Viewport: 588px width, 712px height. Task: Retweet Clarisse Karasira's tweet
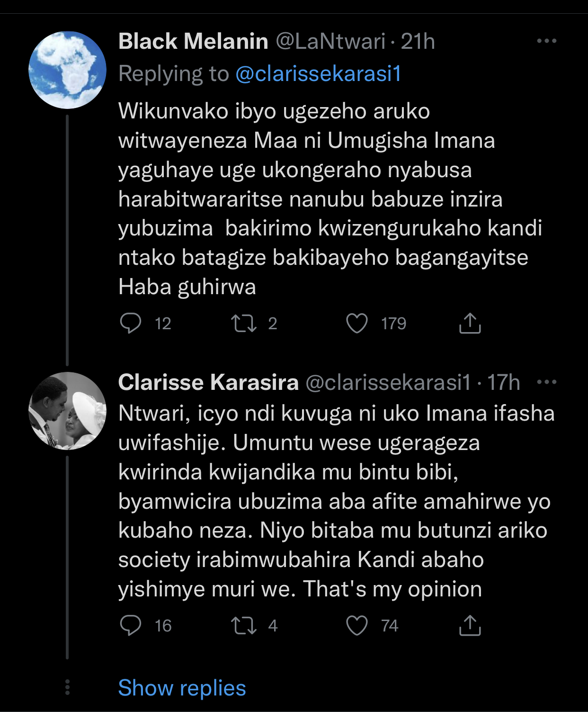244,626
